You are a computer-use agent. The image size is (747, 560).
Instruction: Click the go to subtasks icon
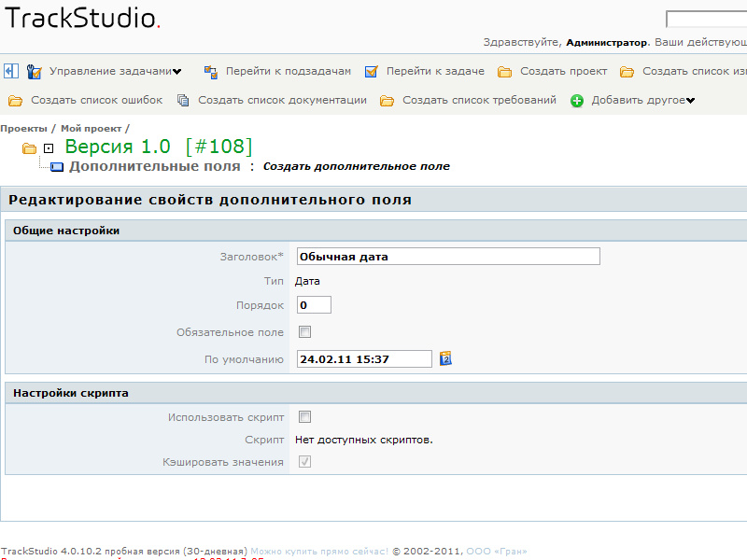coord(210,72)
